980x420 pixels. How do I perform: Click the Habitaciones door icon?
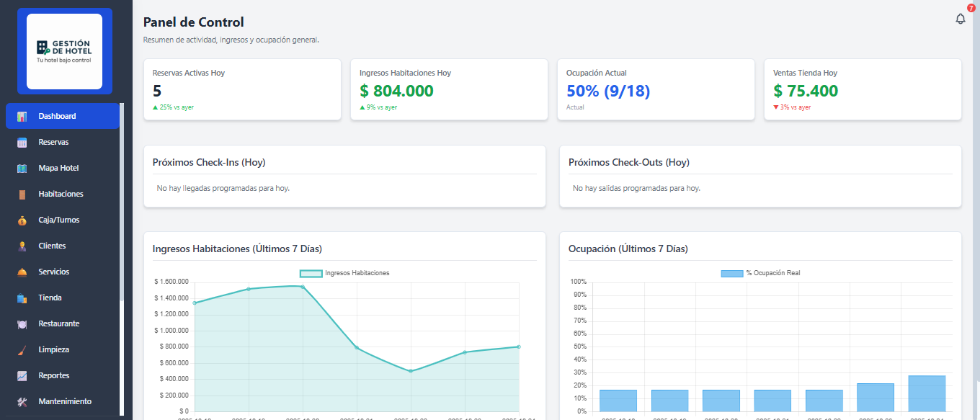pyautogui.click(x=22, y=195)
